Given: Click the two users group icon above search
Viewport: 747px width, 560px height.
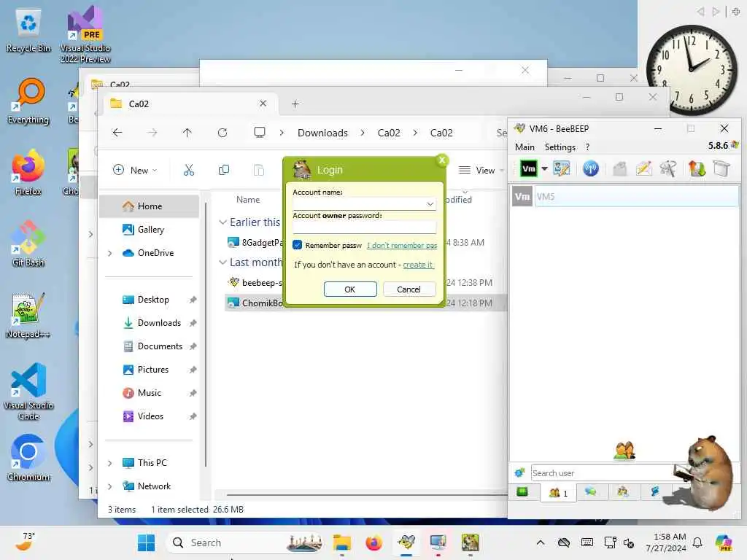Looking at the screenshot, I should [x=624, y=450].
